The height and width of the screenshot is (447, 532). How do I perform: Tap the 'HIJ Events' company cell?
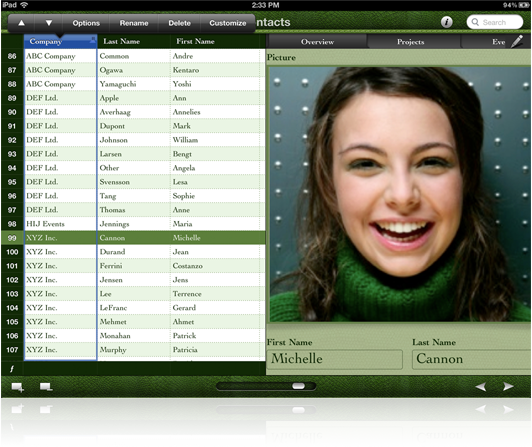pyautogui.click(x=60, y=224)
